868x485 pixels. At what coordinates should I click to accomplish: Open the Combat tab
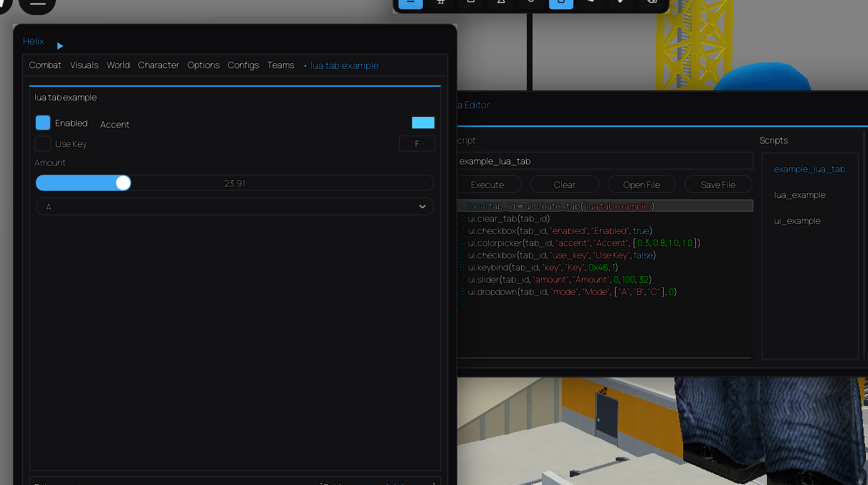pyautogui.click(x=45, y=65)
